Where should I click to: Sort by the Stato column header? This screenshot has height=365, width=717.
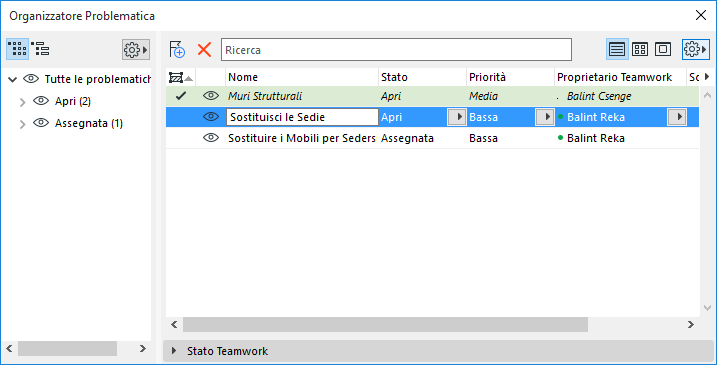[x=423, y=77]
